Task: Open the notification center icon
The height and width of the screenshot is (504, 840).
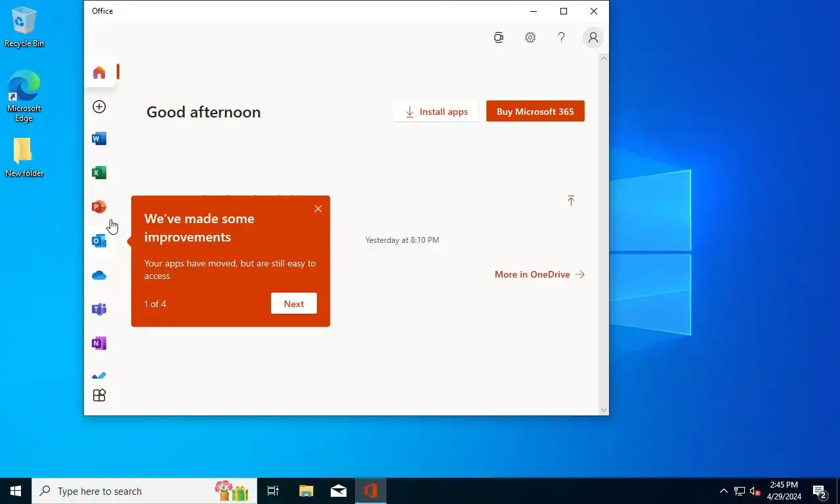Action: pos(820,491)
